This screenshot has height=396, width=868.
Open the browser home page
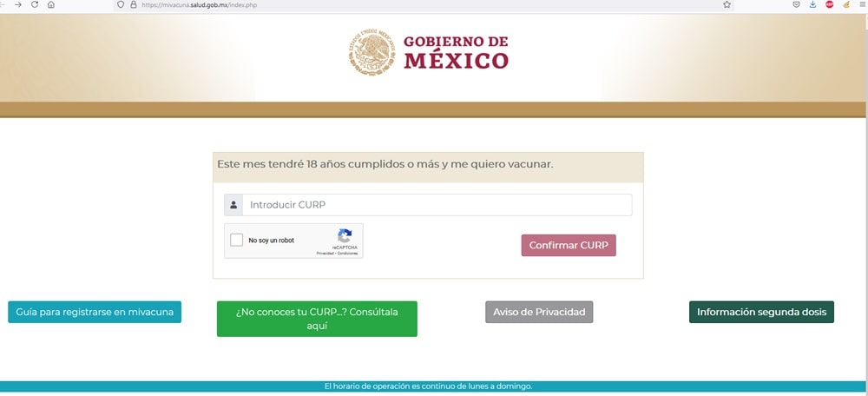pyautogui.click(x=51, y=4)
